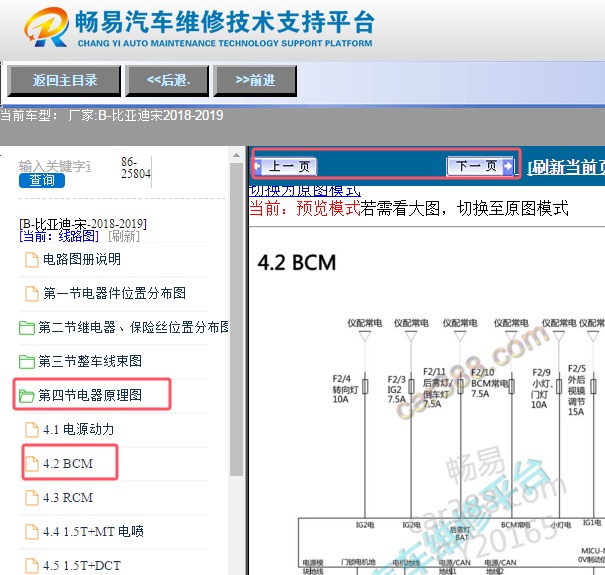The height and width of the screenshot is (575, 605).
Task: Click the 4.2 BCM diagram heading
Action: (x=297, y=263)
